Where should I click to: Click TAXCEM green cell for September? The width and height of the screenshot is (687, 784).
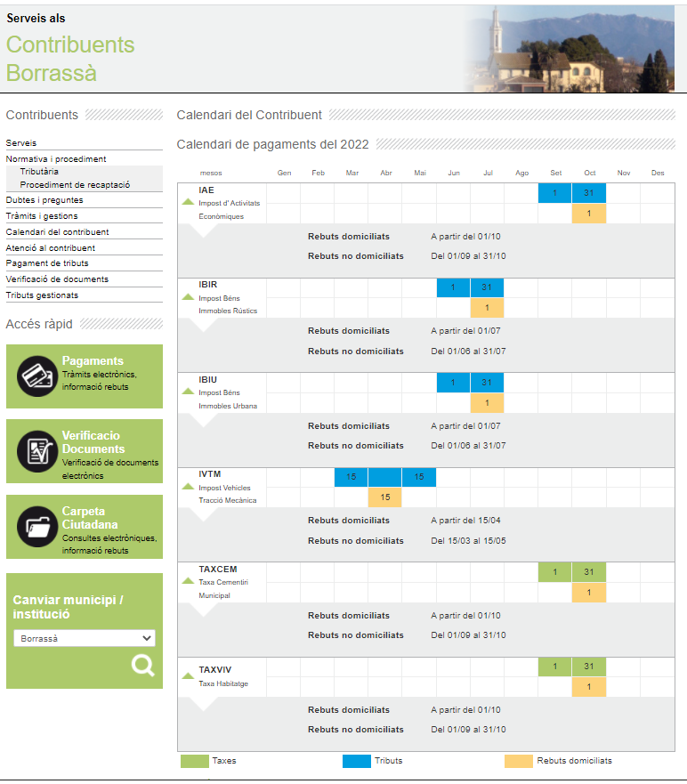point(555,572)
